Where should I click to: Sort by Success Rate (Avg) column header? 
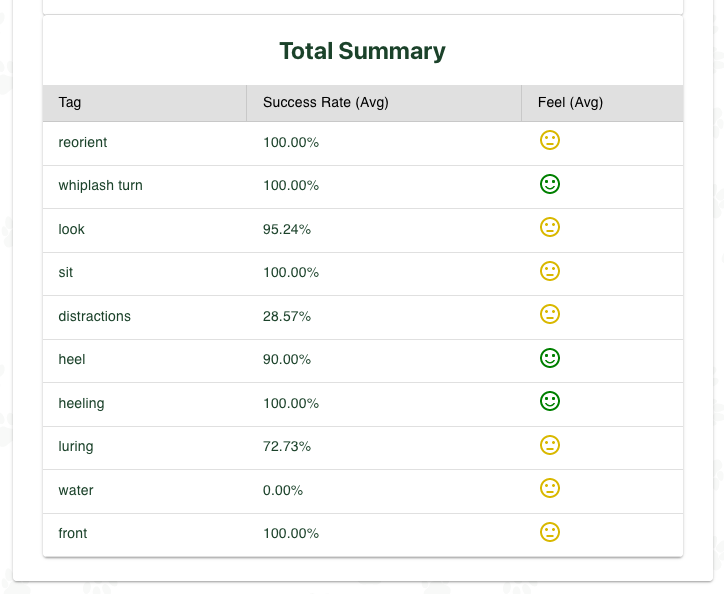pos(325,102)
